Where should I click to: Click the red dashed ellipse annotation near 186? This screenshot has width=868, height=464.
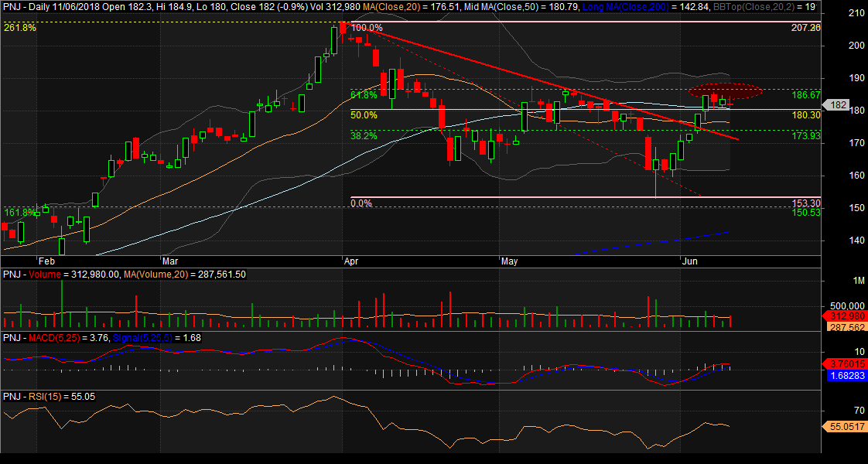pos(725,90)
